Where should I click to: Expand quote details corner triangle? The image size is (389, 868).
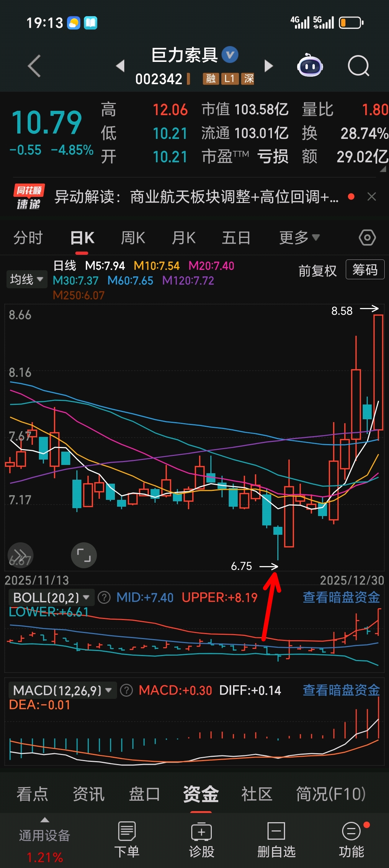383,169
